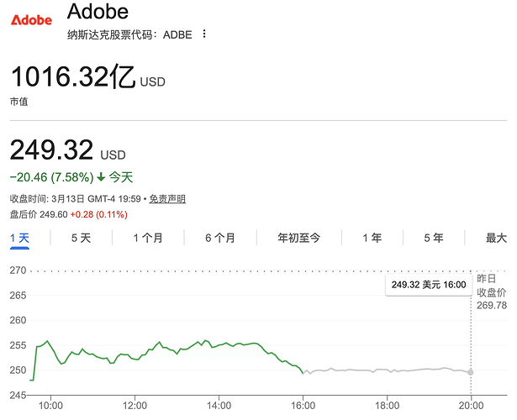
Task: Switch chart to 1 年 range
Action: click(x=372, y=238)
